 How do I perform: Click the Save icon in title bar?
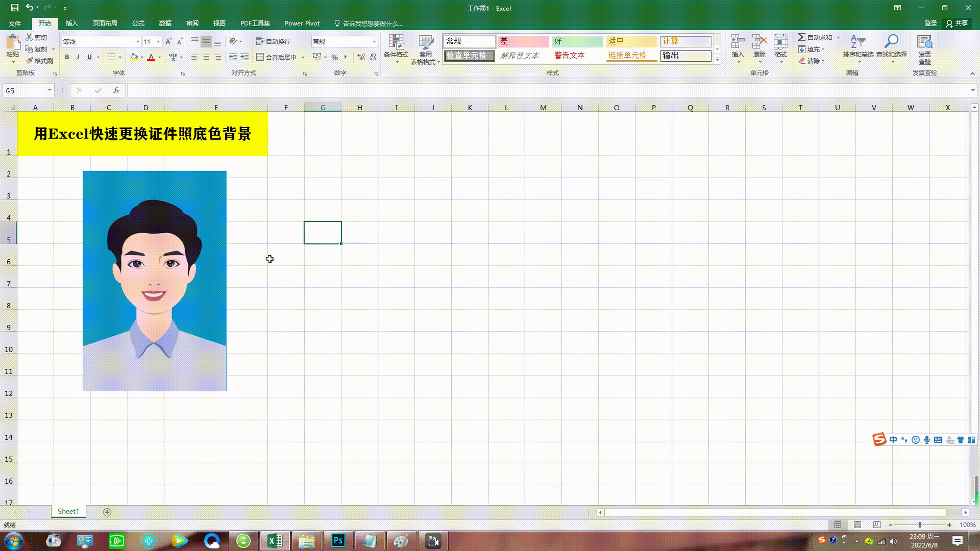click(14, 8)
